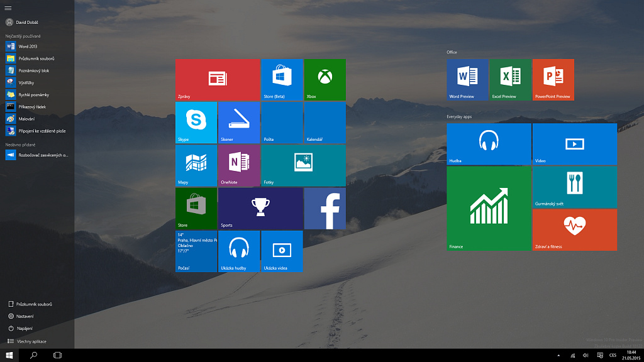Launch PowerPoint Preview tile
The image size is (644, 362).
pos(553,80)
